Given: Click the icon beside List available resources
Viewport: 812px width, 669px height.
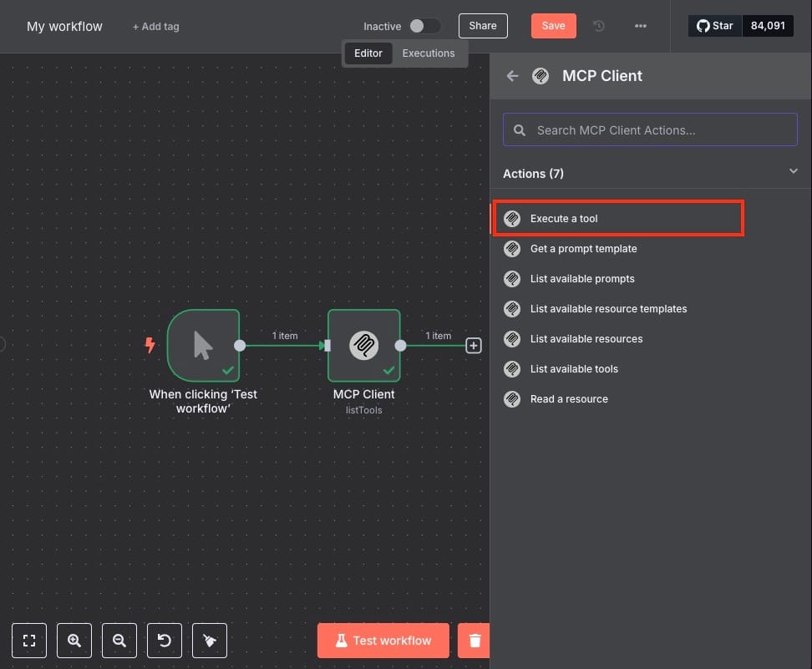Looking at the screenshot, I should [x=512, y=338].
